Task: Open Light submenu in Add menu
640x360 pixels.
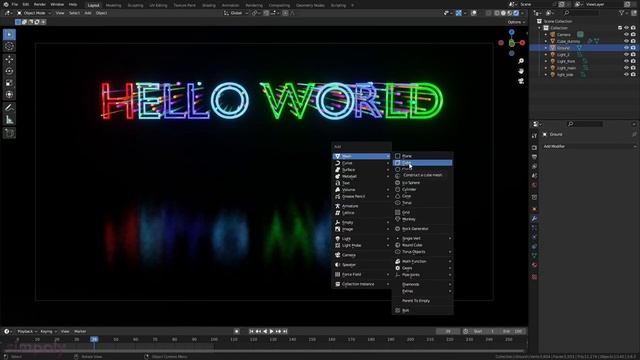Action: [362, 238]
